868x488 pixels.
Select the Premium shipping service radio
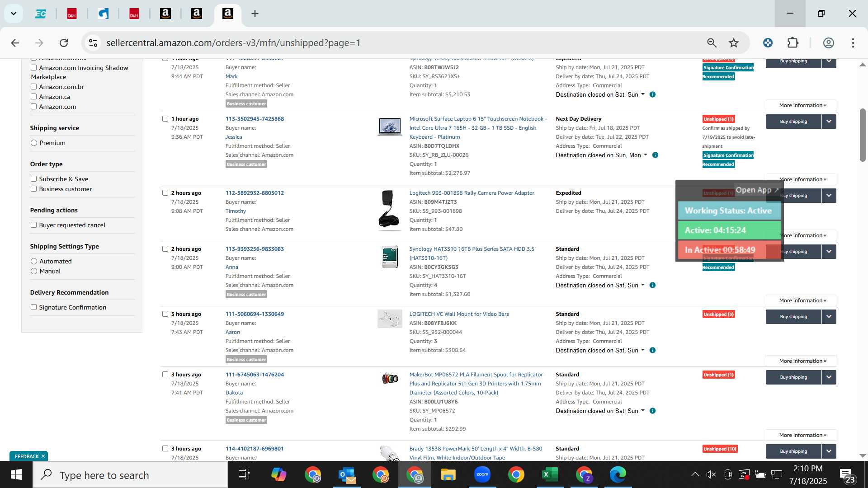pos(34,143)
